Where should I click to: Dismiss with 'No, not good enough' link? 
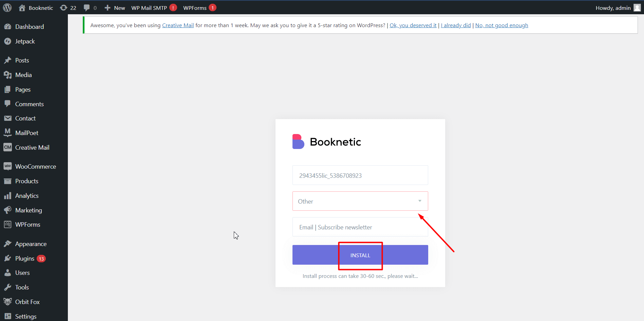[501, 25]
